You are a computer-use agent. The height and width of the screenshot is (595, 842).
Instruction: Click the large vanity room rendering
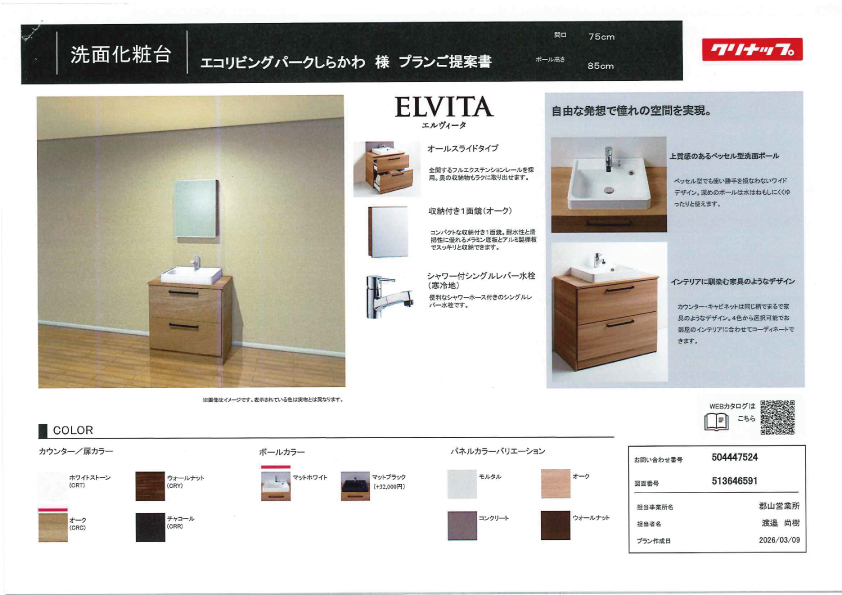coord(191,241)
